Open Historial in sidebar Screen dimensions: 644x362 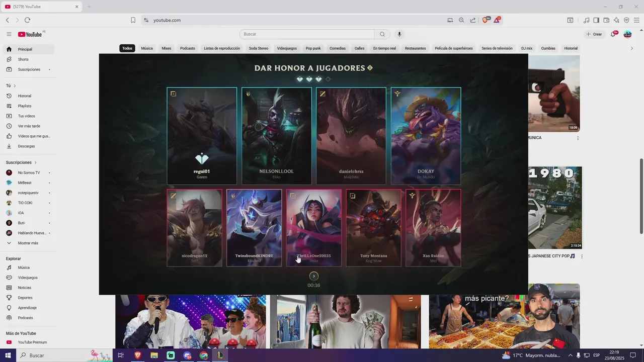point(28,96)
